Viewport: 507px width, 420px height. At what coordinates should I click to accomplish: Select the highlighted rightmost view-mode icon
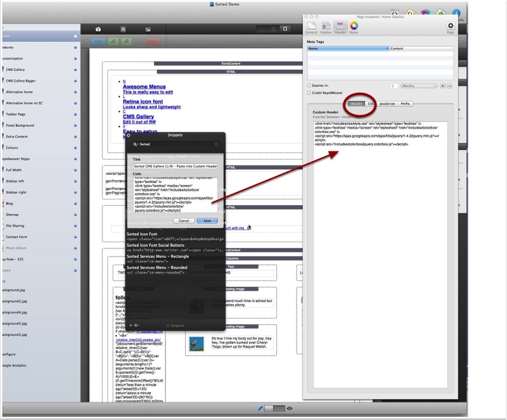285,29
